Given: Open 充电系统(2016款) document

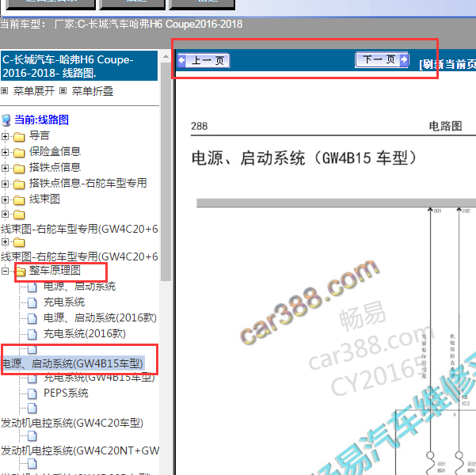Looking at the screenshot, I should (85, 333).
